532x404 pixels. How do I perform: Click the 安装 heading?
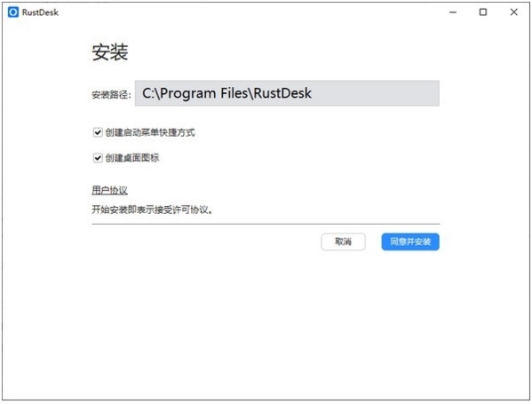110,52
